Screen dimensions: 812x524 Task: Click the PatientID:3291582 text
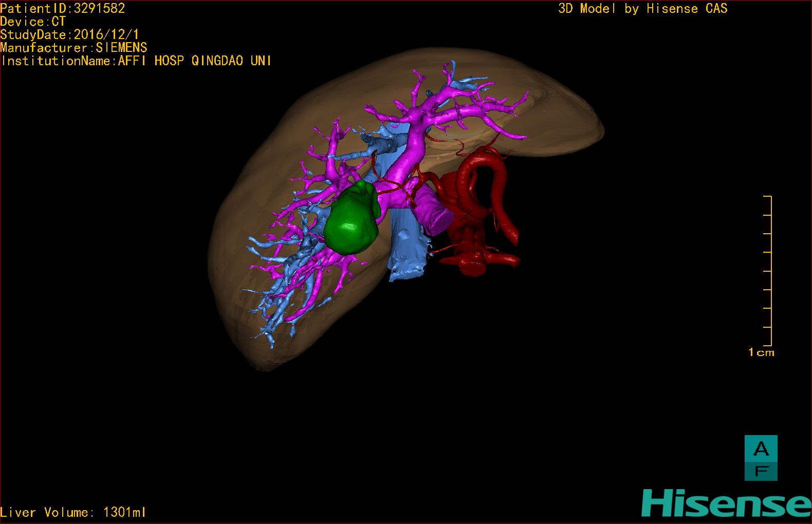(x=63, y=8)
